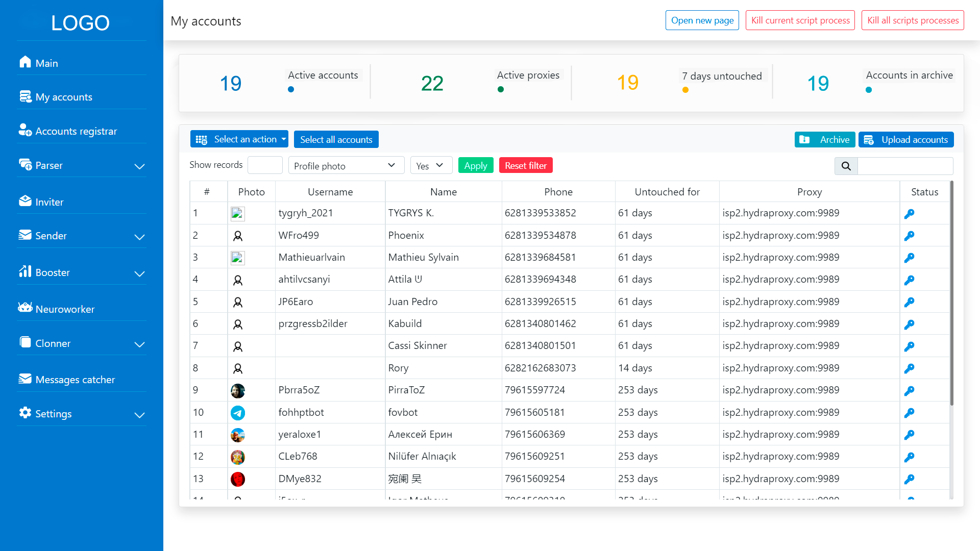Click the key icon in fohhptbot row
The height and width of the screenshot is (551, 980).
(x=909, y=413)
